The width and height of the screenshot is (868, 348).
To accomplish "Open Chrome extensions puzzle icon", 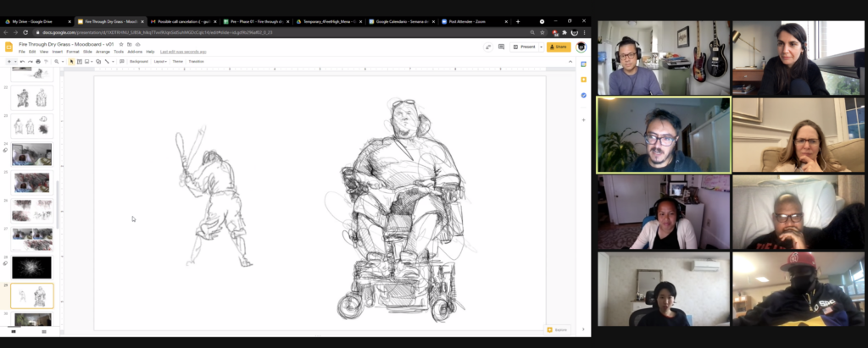I will [564, 32].
